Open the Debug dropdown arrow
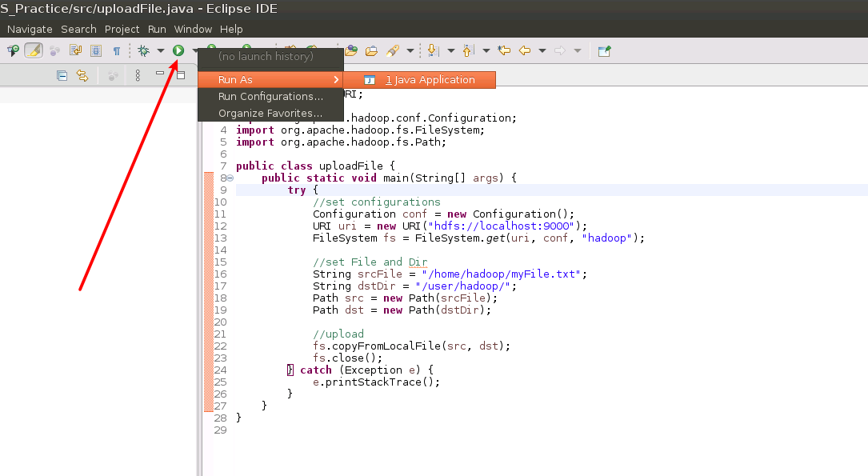 coord(160,50)
